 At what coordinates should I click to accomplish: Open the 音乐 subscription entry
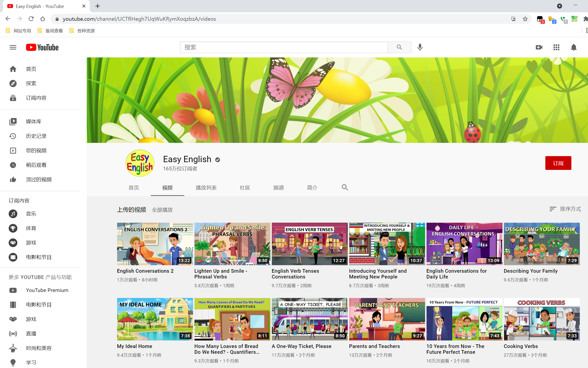pos(40,214)
